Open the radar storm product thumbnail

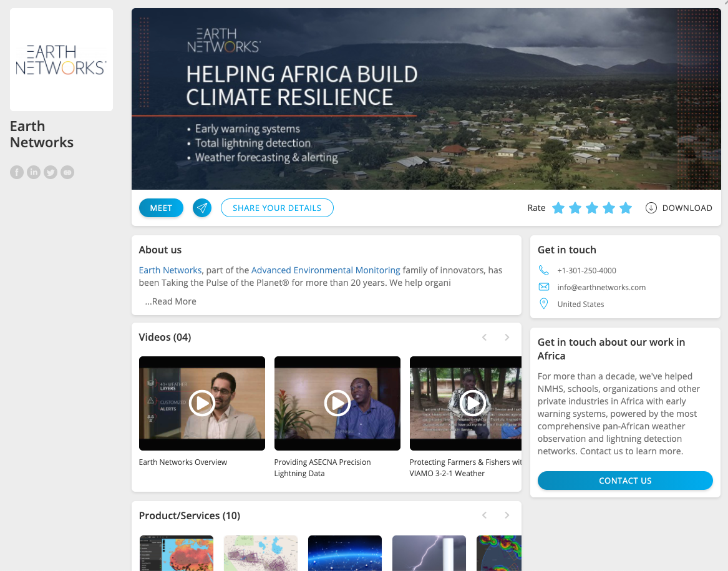point(499,553)
